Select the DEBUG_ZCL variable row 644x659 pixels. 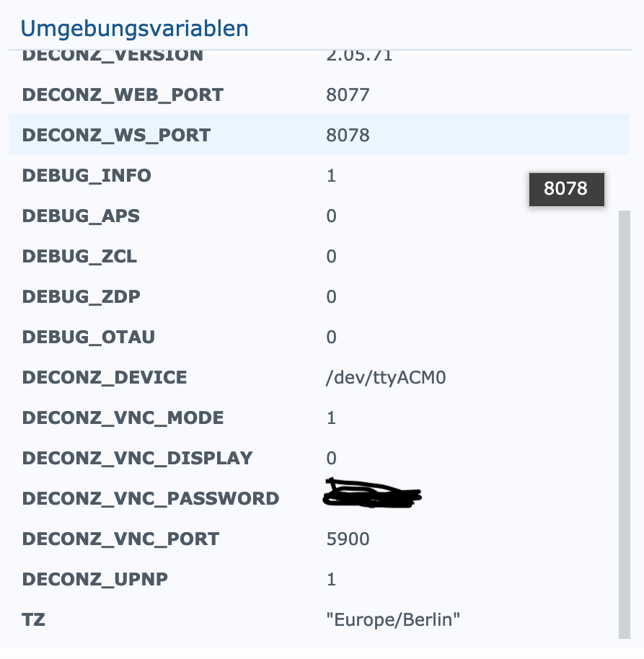319,256
